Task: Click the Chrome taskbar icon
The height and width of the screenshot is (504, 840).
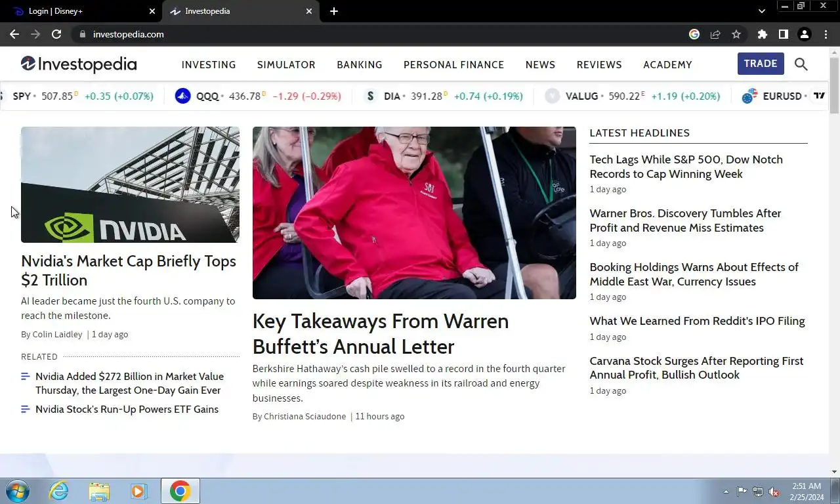Action: [180, 491]
